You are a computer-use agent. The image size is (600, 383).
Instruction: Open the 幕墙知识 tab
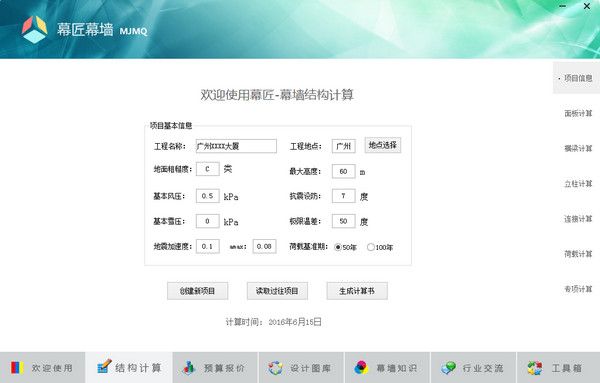[388, 368]
